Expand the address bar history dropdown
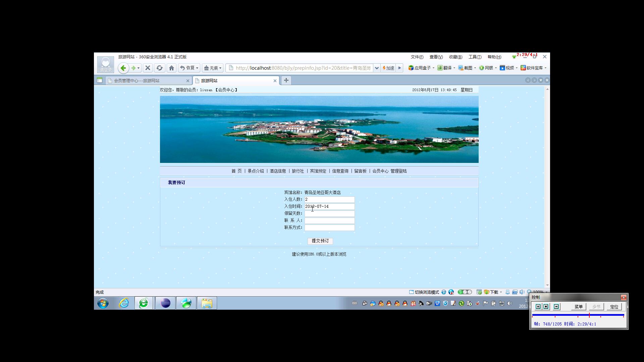Viewport: 644px width, 362px height. (377, 68)
